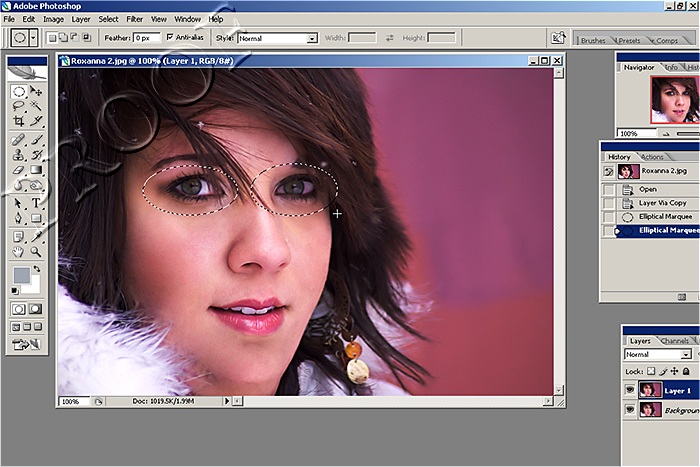Select the Path Selection arrow tool

[18, 203]
